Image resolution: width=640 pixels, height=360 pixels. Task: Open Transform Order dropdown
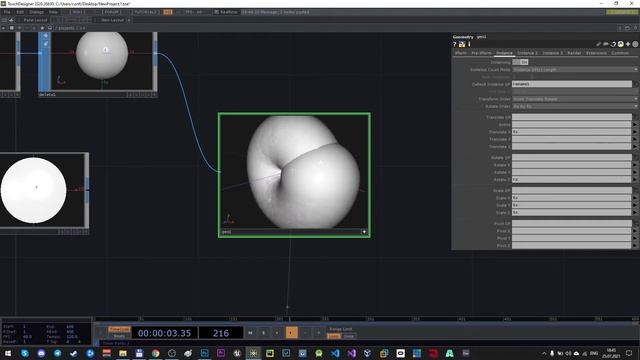coord(575,99)
